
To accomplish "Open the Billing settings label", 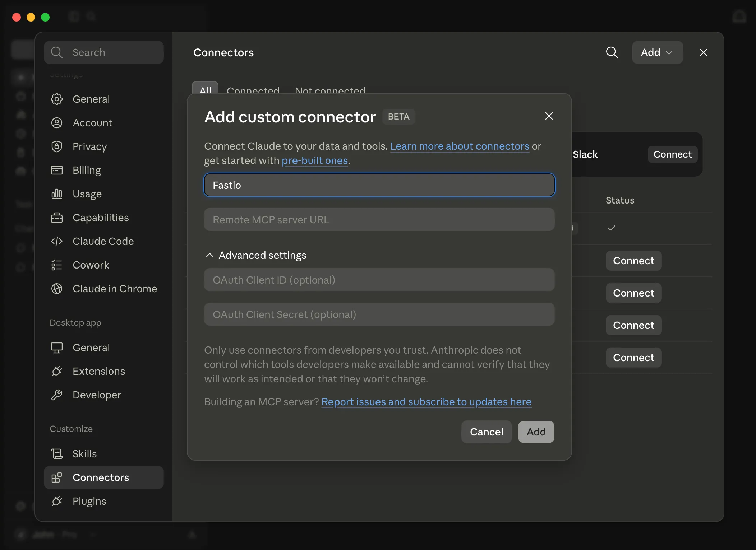I will (87, 170).
